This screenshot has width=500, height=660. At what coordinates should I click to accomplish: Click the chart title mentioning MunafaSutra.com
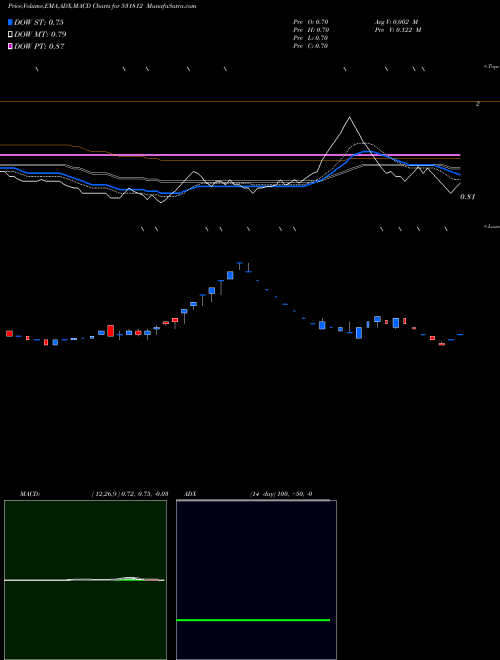tap(102, 6)
